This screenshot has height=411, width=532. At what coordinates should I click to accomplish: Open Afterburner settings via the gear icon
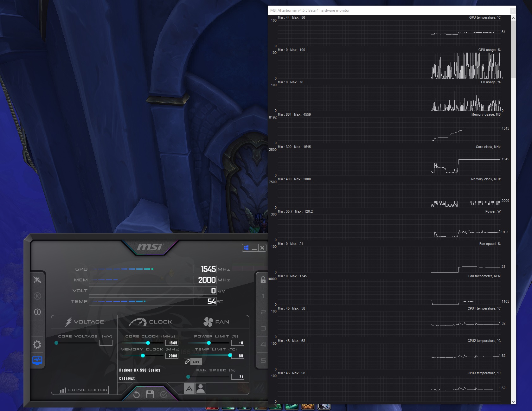tap(37, 344)
